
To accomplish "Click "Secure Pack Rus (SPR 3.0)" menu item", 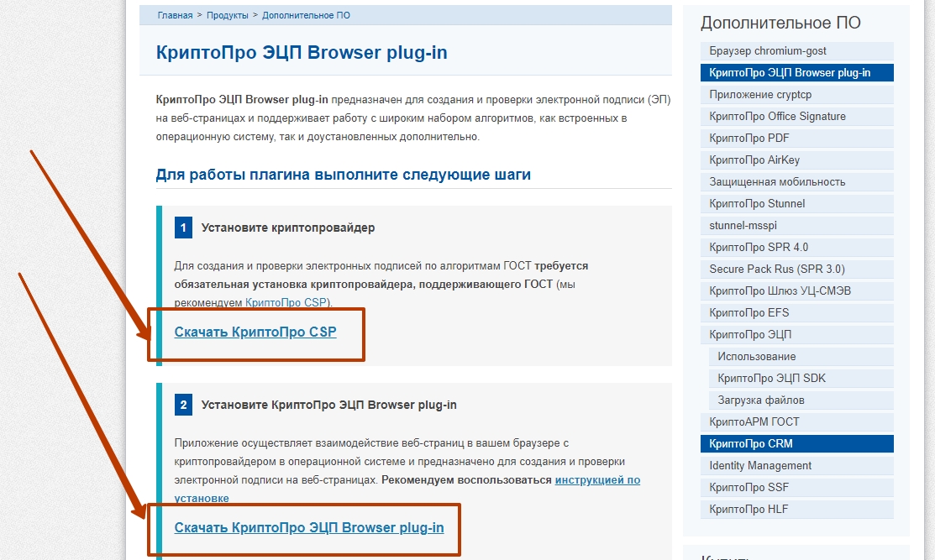I will pyautogui.click(x=776, y=270).
